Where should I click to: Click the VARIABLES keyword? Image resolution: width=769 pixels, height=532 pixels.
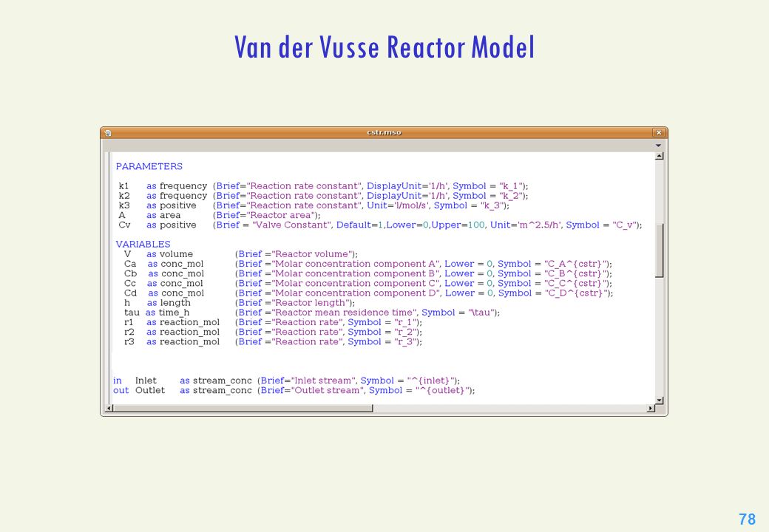click(143, 244)
